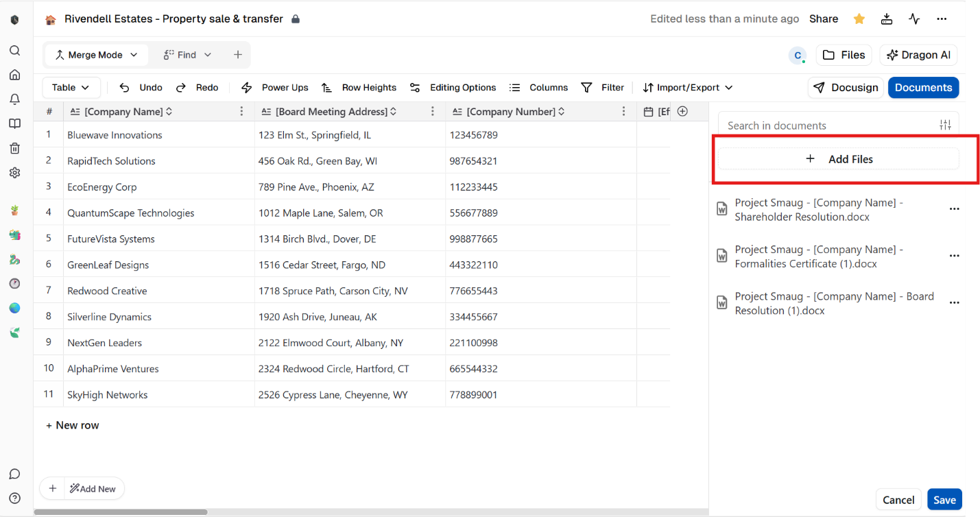The height and width of the screenshot is (517, 980).
Task: Open the page more options menu
Action: [x=942, y=19]
